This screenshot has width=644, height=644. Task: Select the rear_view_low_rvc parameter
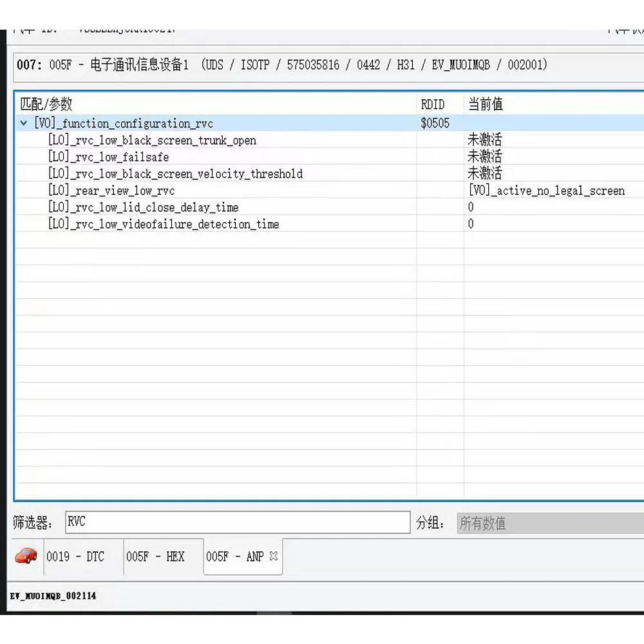111,191
